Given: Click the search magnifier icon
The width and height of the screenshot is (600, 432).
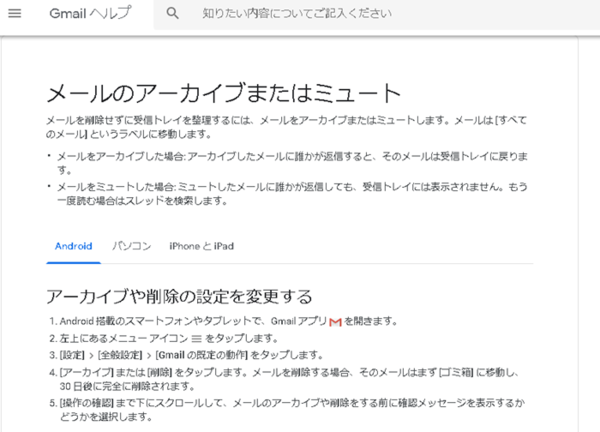Looking at the screenshot, I should point(172,13).
